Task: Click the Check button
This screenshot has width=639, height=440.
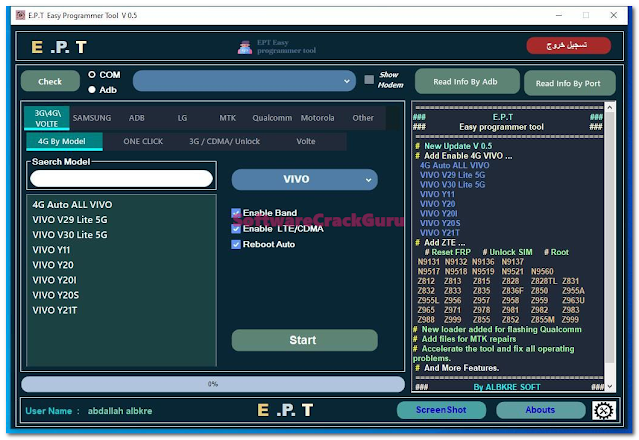Action: pos(50,81)
